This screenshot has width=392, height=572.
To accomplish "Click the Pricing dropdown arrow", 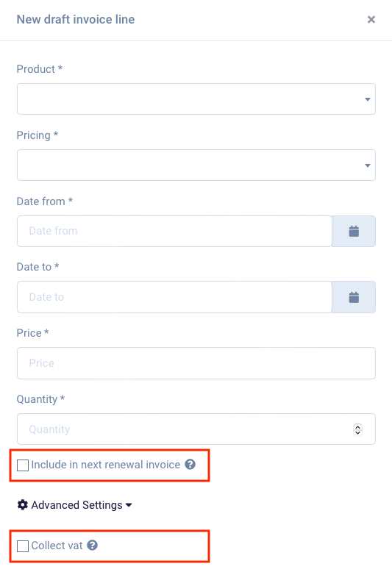I will pyautogui.click(x=368, y=165).
